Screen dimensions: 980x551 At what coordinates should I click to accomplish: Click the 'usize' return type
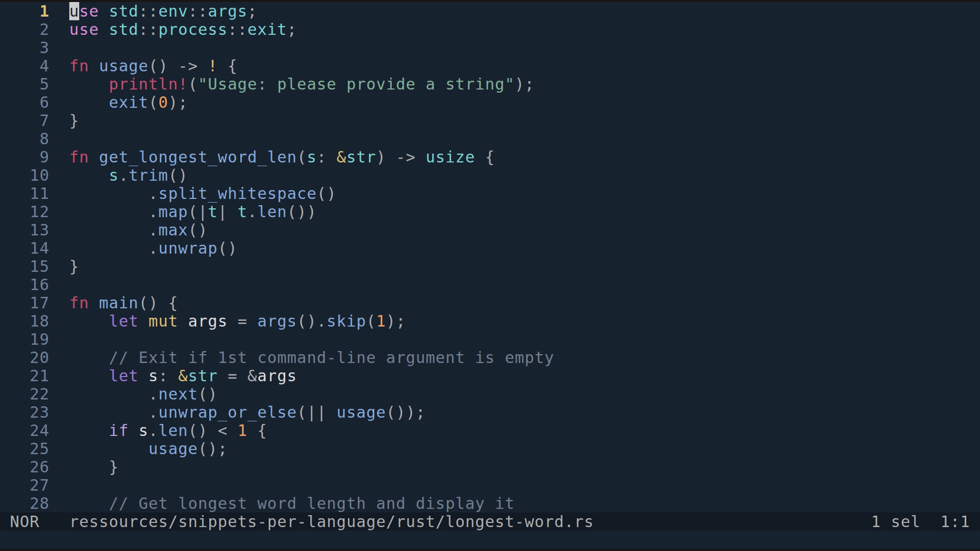pos(450,157)
